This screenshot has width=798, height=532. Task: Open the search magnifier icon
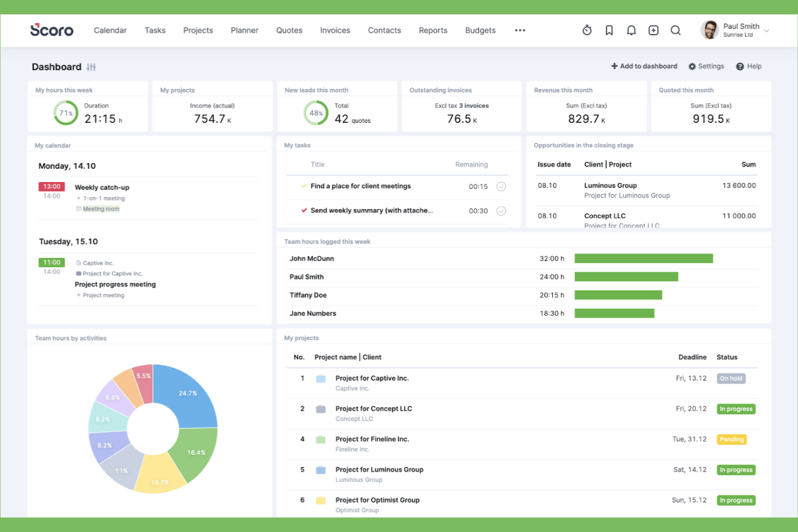click(x=676, y=30)
